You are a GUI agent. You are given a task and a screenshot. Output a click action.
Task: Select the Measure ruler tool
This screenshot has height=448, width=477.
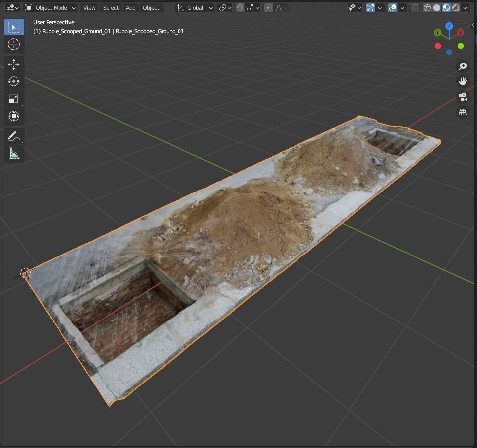click(x=14, y=154)
